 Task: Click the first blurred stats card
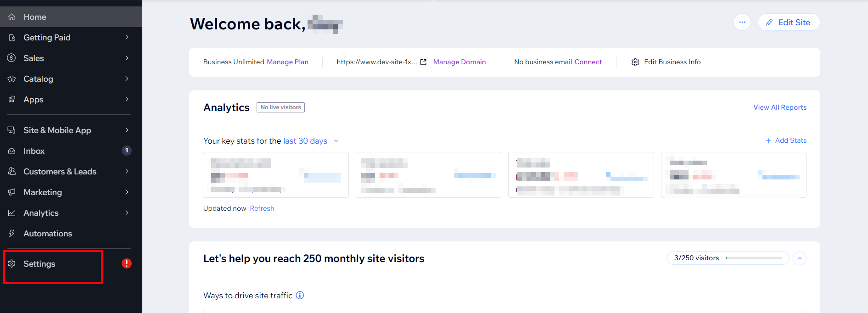(275, 175)
